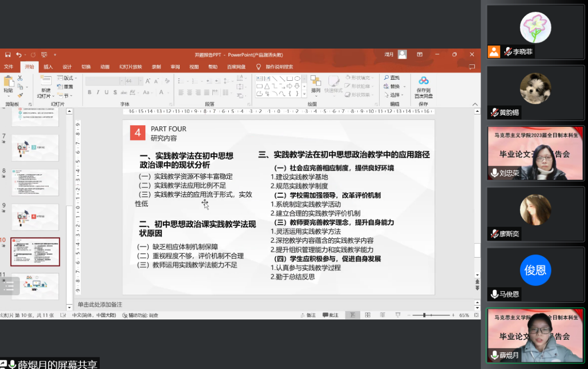Select slide 9 thumbnail

tap(35, 217)
